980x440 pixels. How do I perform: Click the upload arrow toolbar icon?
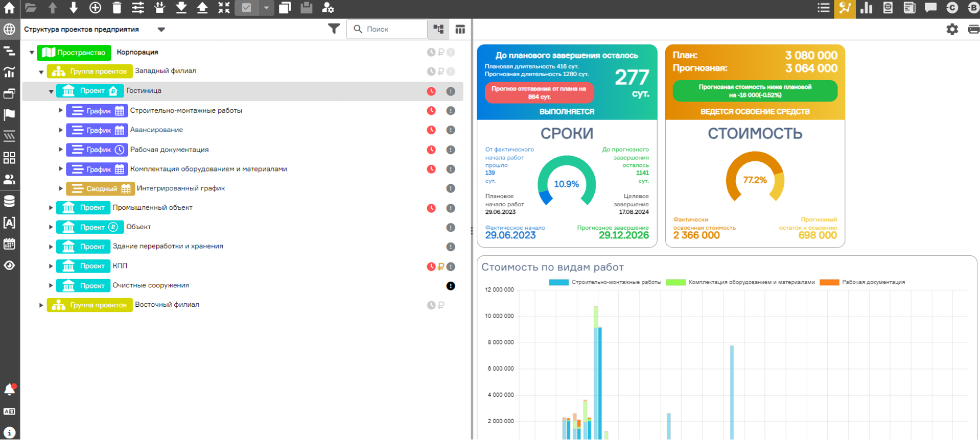[202, 8]
